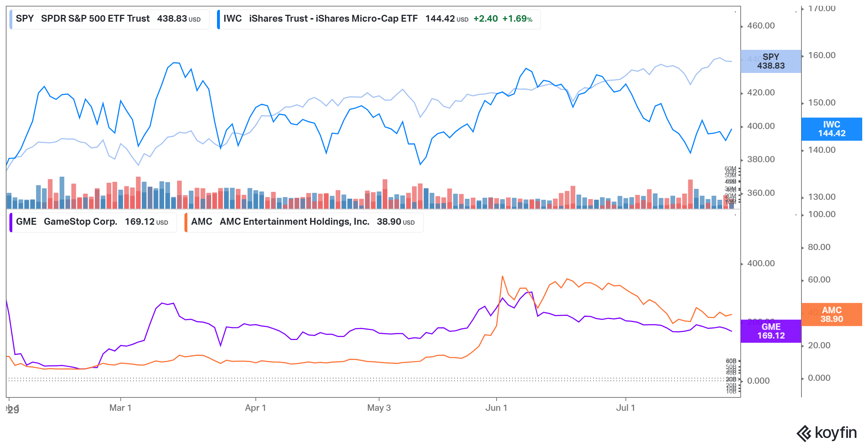Viewport: 868px width, 448px height.
Task: Click the 140.00 value on outer axis
Action: 822,150
